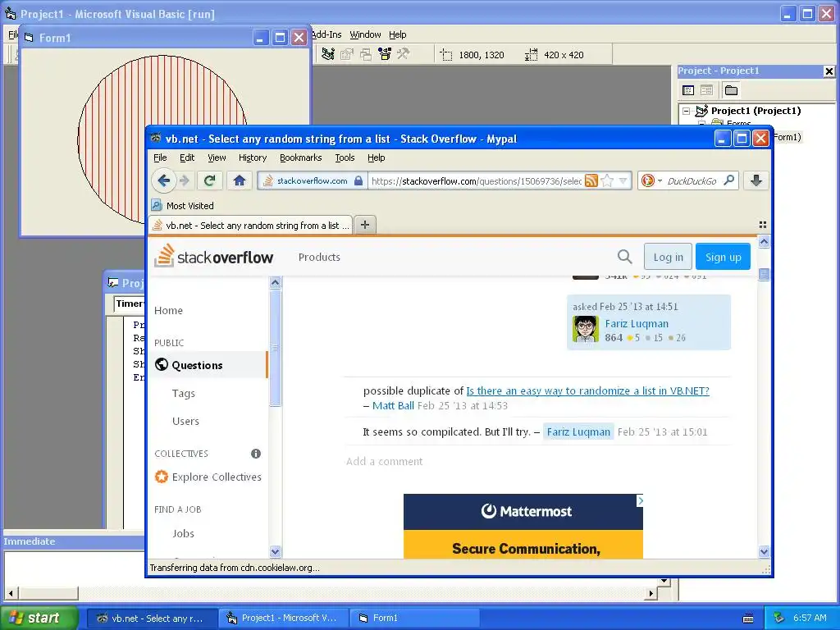840x630 pixels.
Task: Open the downloads arrow button in Mypal
Action: point(756,180)
